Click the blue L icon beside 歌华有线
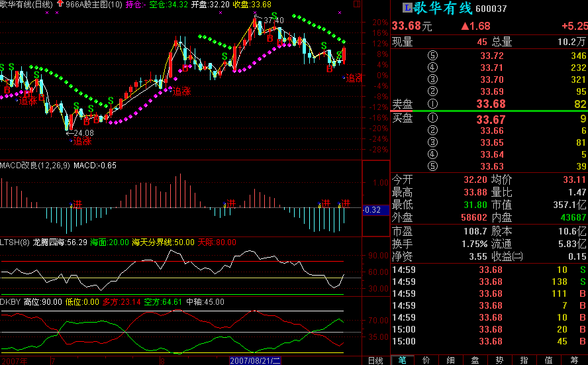Image resolution: width=588 pixels, height=365 pixels. [x=407, y=7]
